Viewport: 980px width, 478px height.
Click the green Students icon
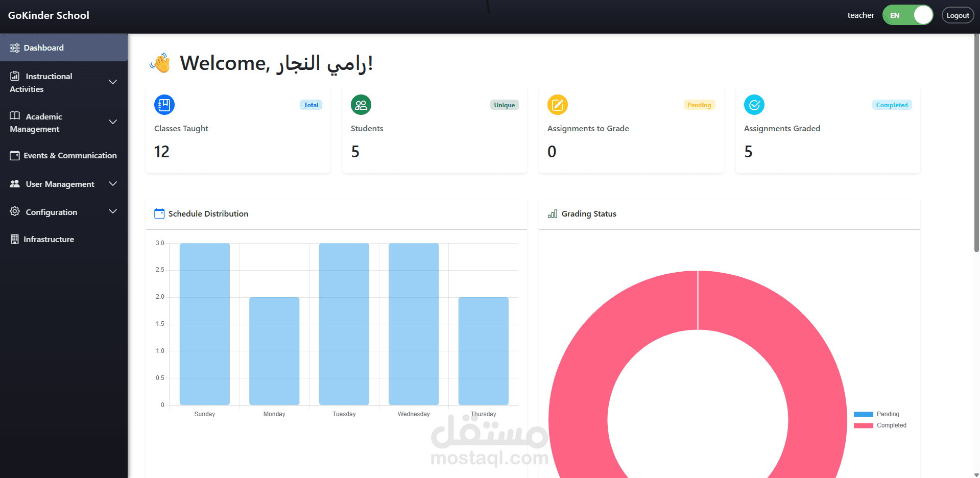[x=361, y=105]
